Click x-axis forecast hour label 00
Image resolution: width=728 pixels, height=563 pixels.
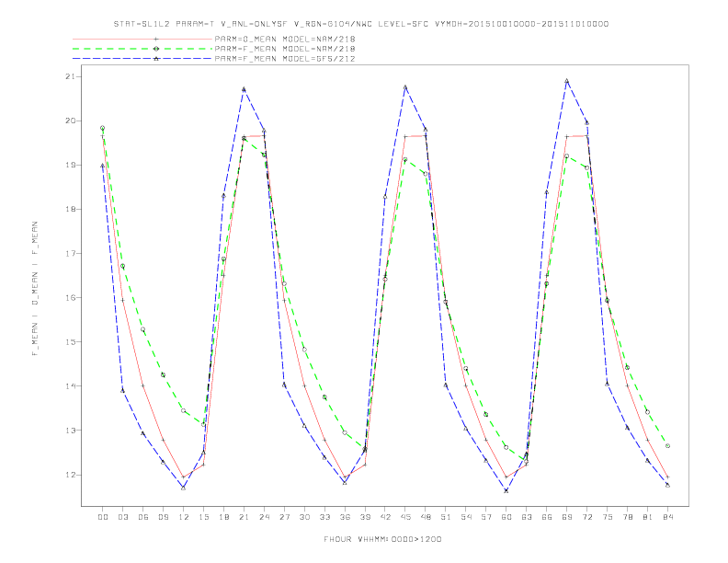click(103, 517)
